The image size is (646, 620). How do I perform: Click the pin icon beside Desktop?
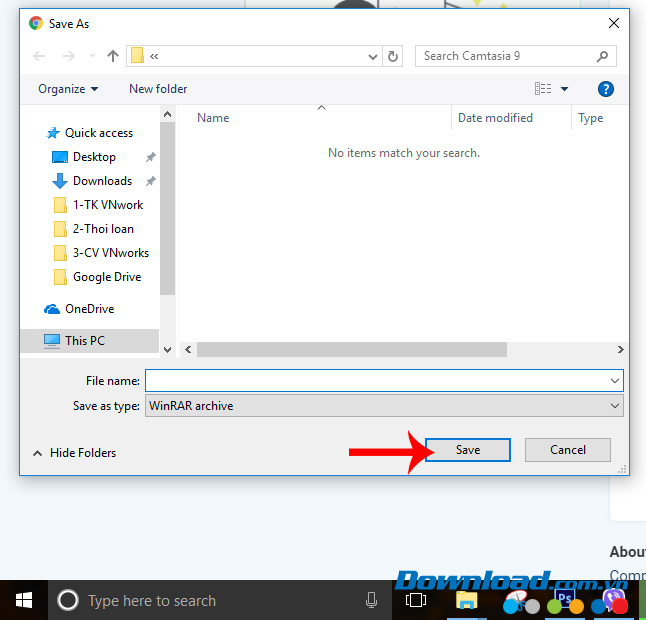point(150,157)
